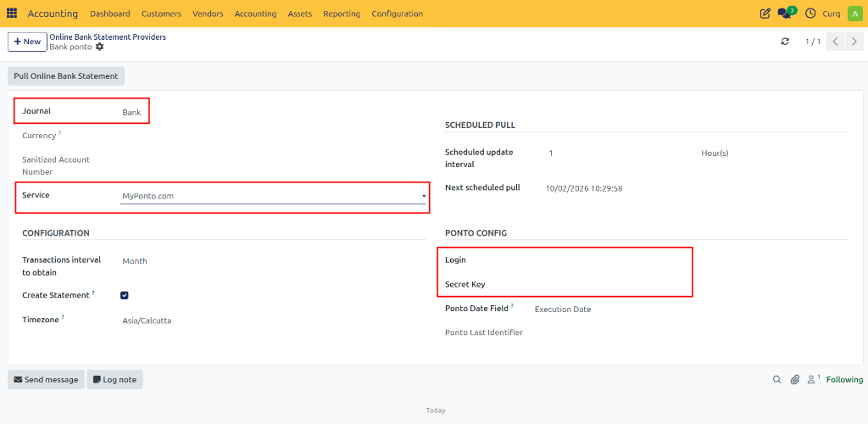Screen dimensions: 868x424
Task: Open the Dashboard menu
Action: tap(110, 14)
